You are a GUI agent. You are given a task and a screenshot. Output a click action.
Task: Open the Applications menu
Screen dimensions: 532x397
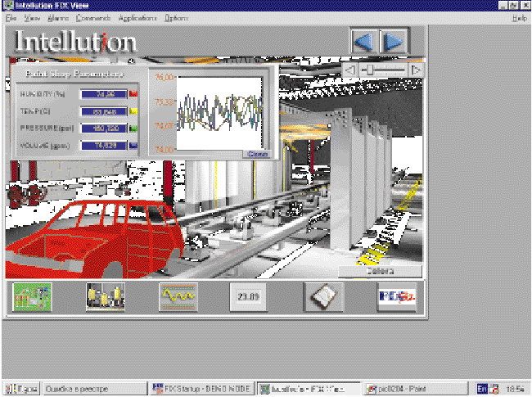tap(138, 18)
